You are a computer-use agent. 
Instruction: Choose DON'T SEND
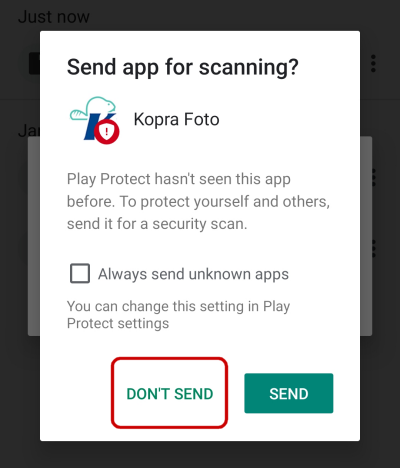pyautogui.click(x=170, y=393)
